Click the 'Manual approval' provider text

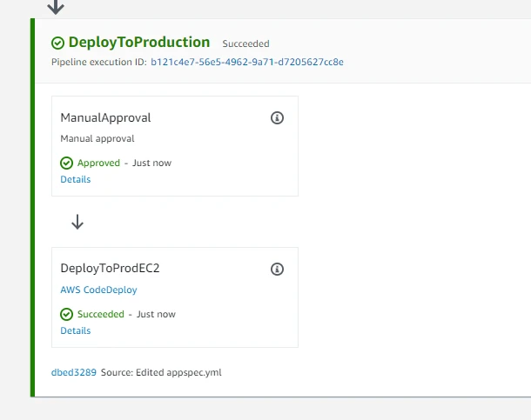(97, 138)
